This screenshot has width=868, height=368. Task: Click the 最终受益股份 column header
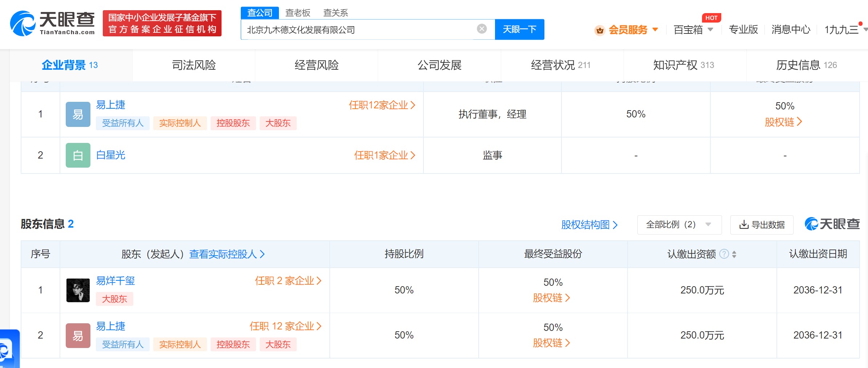(x=553, y=254)
